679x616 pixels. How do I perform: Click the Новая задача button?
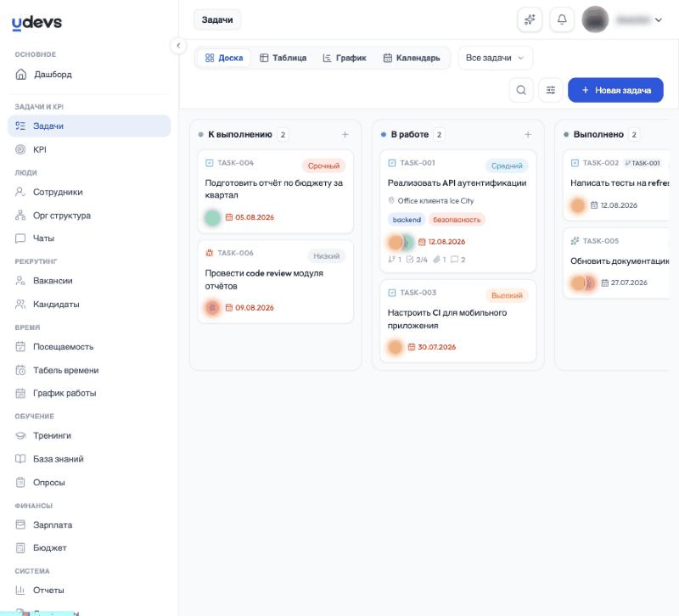tap(615, 90)
